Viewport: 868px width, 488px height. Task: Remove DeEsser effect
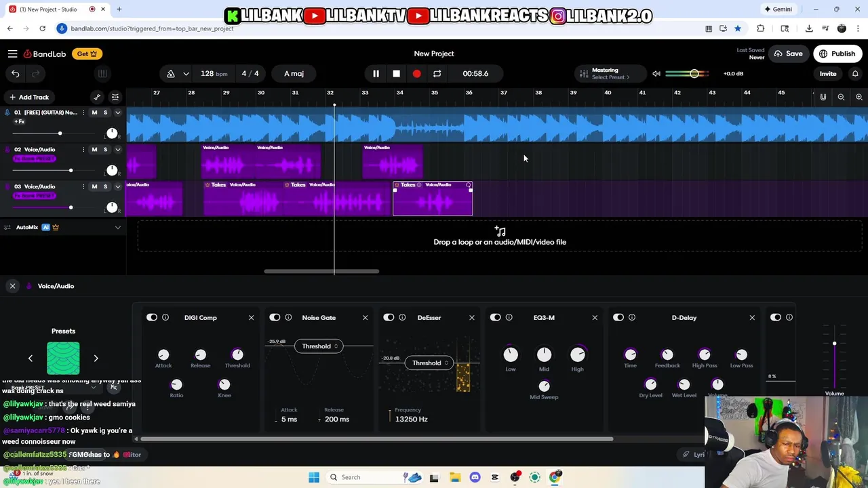pos(472,317)
